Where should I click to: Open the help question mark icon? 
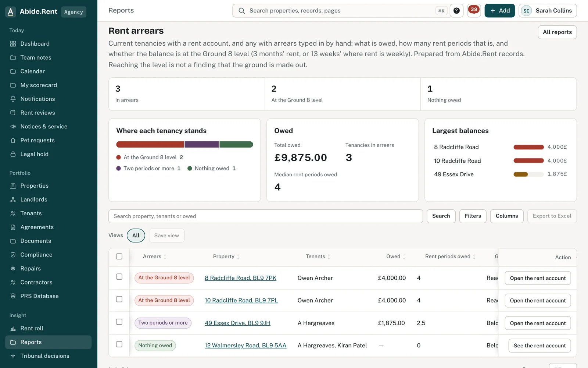[456, 11]
